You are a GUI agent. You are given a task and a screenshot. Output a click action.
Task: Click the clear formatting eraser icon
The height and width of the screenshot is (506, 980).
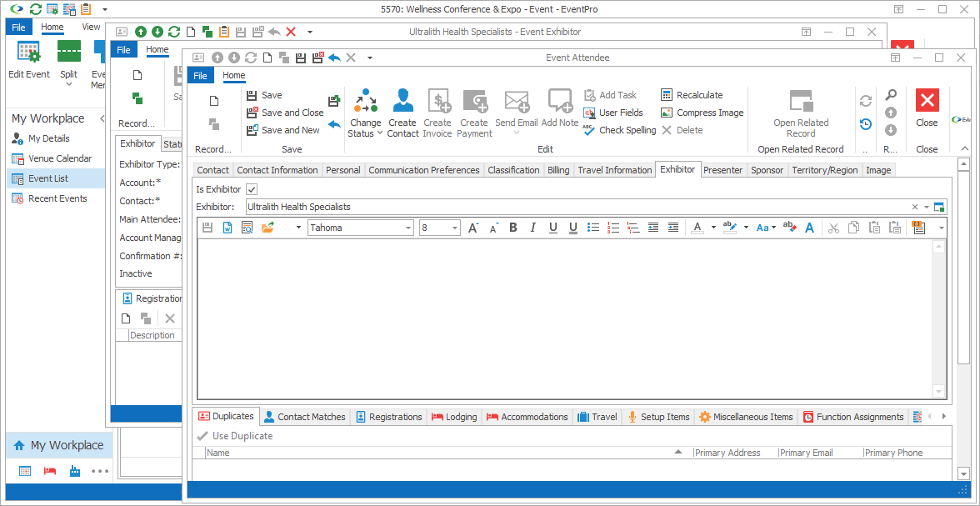(x=789, y=228)
